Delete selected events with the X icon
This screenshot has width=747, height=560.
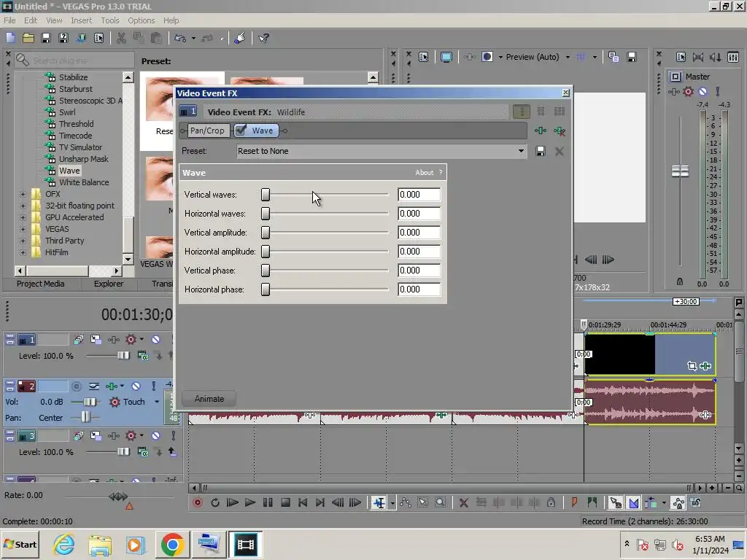click(x=463, y=502)
